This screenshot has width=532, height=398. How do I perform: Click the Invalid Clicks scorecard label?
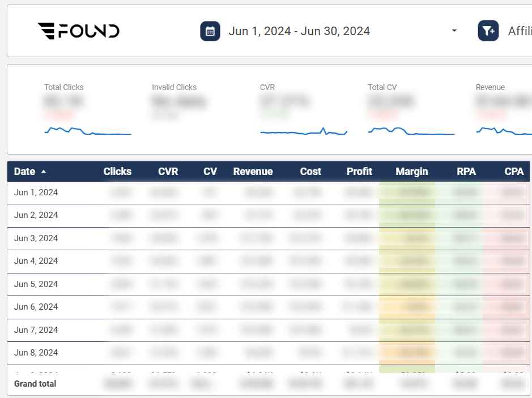[174, 87]
